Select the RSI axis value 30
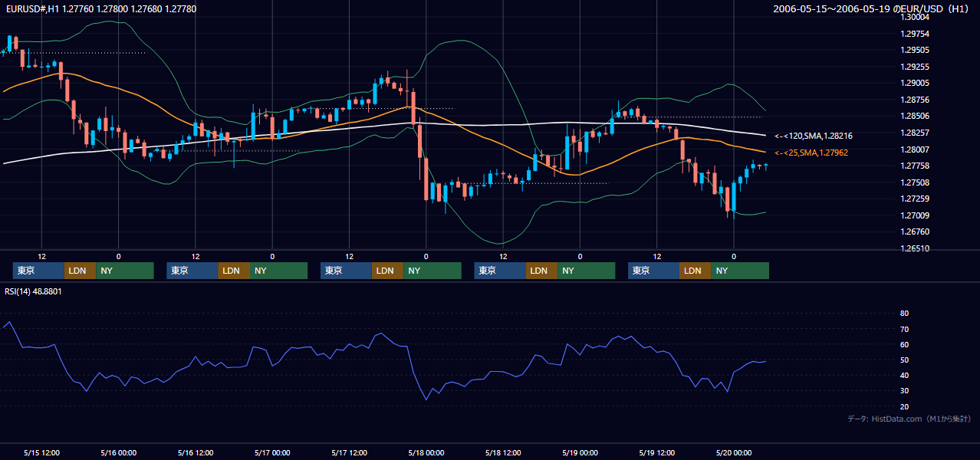 (x=904, y=391)
